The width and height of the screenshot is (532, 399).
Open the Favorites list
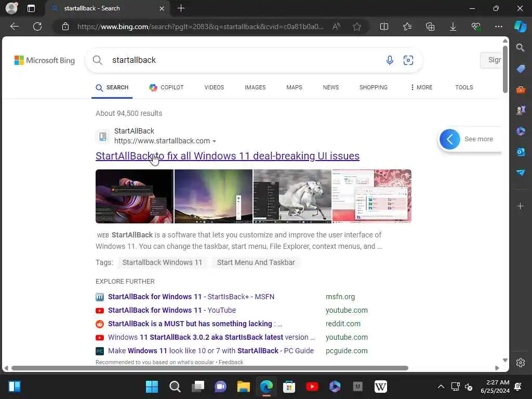pos(407,26)
